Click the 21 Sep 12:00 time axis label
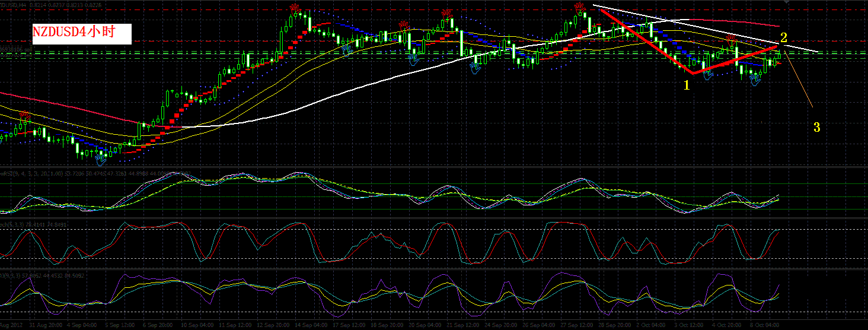Viewport: 868px width, 330px height. click(462, 325)
